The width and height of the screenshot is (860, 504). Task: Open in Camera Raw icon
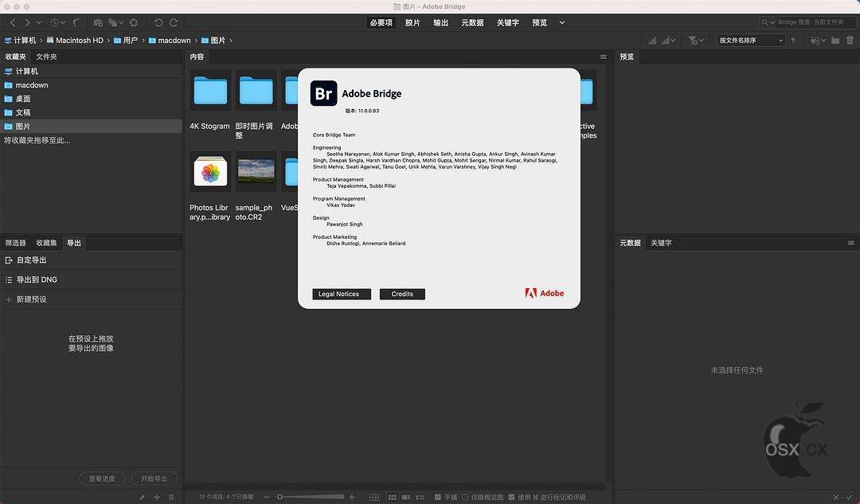[x=134, y=22]
